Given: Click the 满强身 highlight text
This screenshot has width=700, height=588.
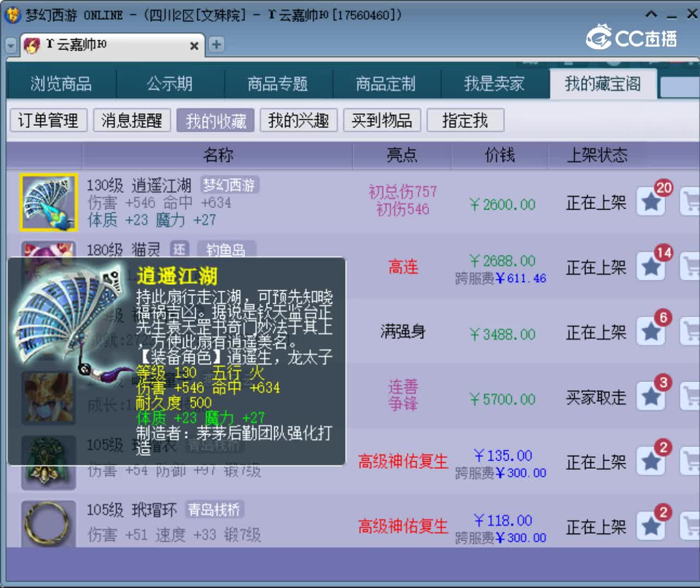Looking at the screenshot, I should pos(403,332).
